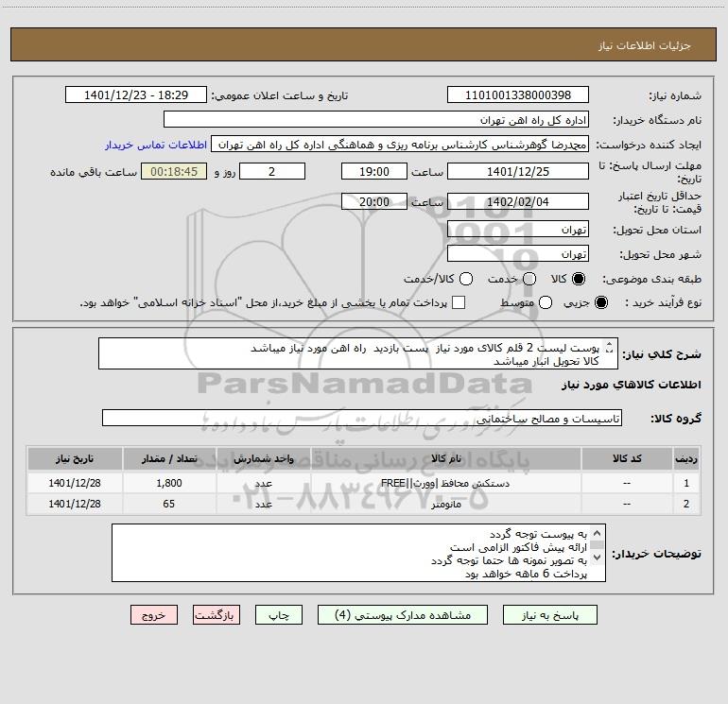Click the استان محل تحویل field
This screenshot has height=704, width=728.
pyautogui.click(x=518, y=230)
